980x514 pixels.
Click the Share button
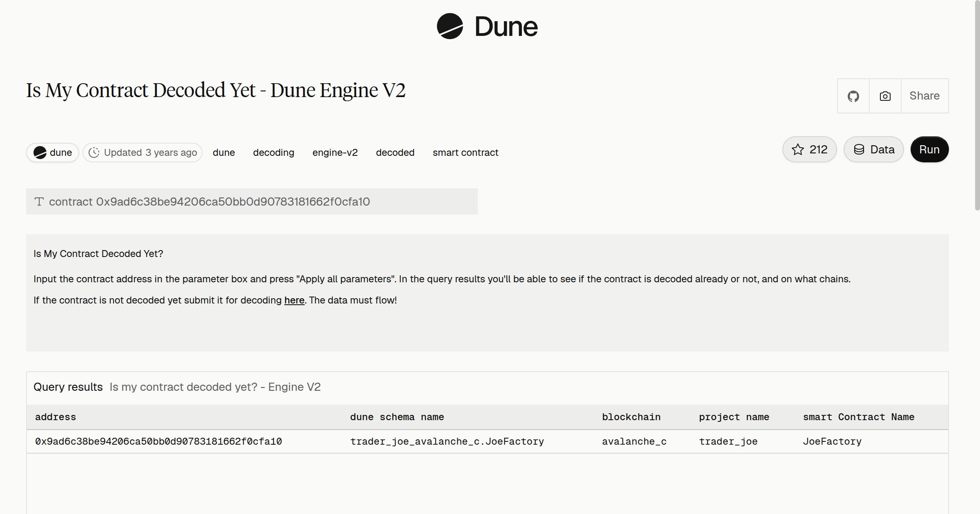coord(924,96)
